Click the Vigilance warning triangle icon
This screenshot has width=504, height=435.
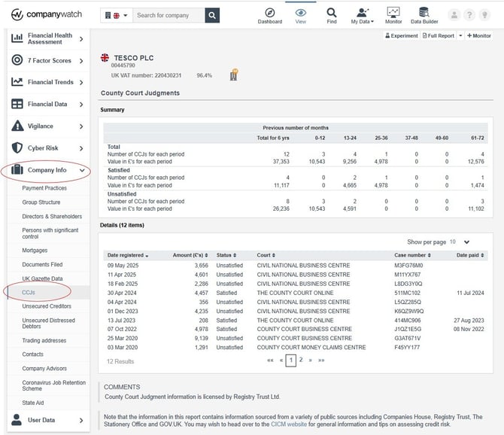pos(17,126)
